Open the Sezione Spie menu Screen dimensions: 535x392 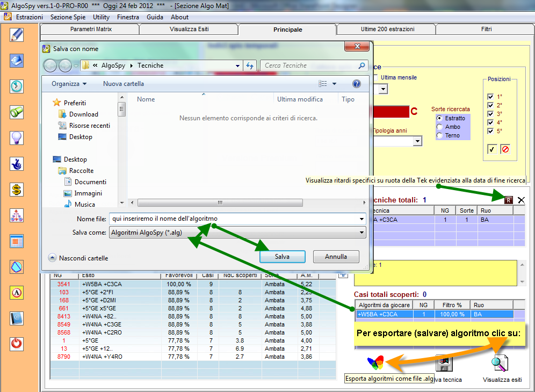(x=68, y=17)
